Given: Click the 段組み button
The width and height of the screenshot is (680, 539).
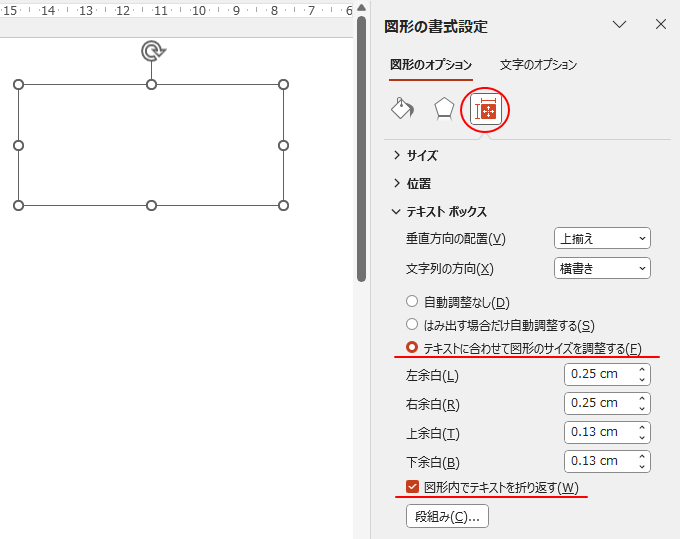Looking at the screenshot, I should 447,516.
